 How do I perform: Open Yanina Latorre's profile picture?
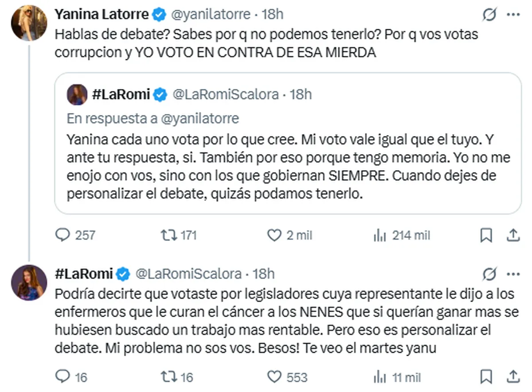tap(29, 24)
